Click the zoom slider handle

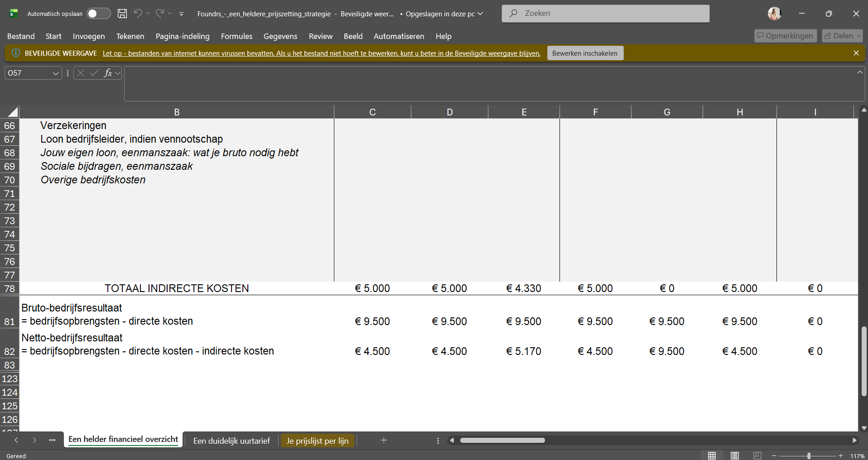coord(809,456)
